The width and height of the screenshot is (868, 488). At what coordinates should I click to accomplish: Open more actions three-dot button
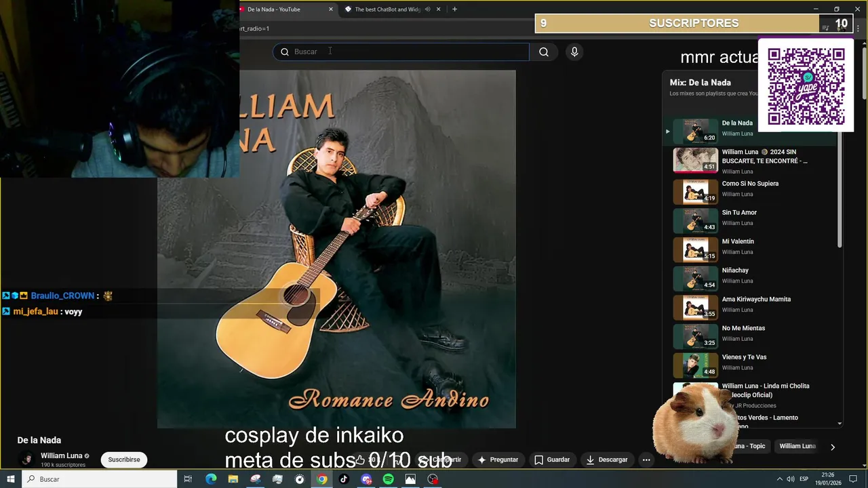646,460
